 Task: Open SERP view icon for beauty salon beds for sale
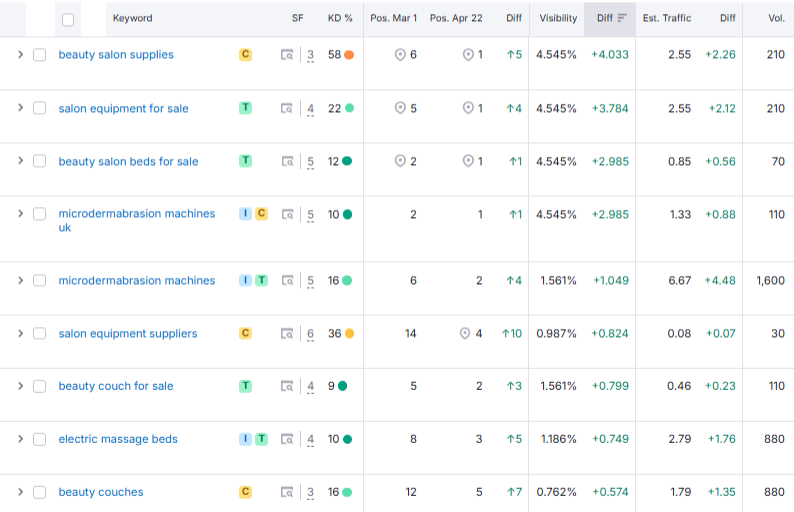[x=287, y=162]
